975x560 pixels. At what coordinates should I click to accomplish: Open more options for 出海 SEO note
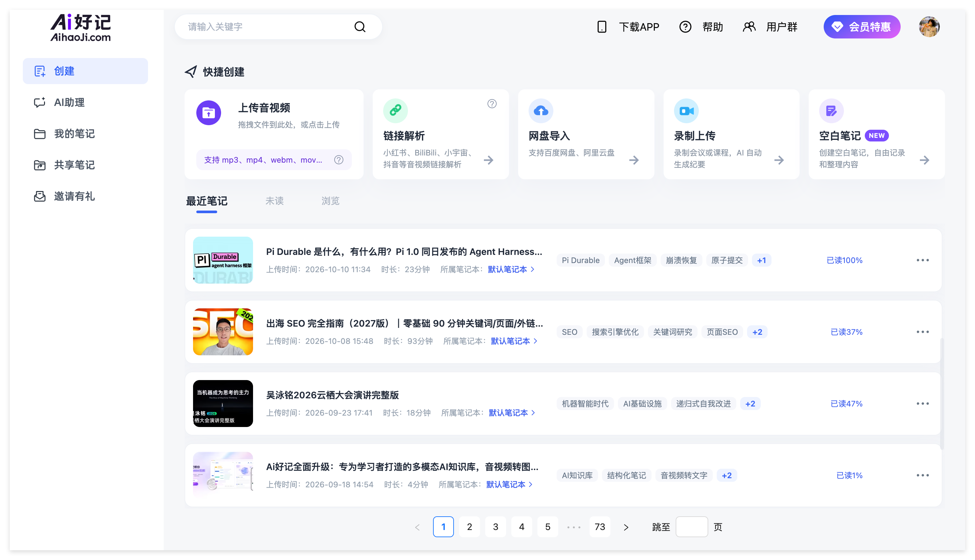click(x=922, y=332)
